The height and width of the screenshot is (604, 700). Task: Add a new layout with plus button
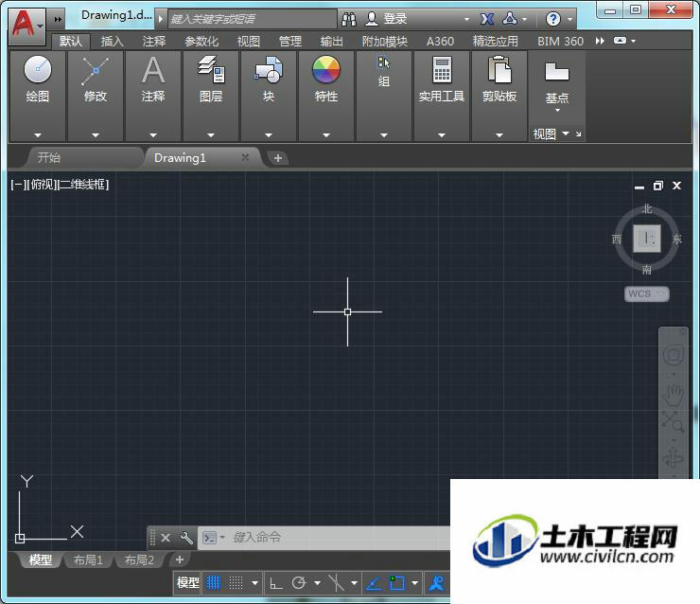pos(180,560)
